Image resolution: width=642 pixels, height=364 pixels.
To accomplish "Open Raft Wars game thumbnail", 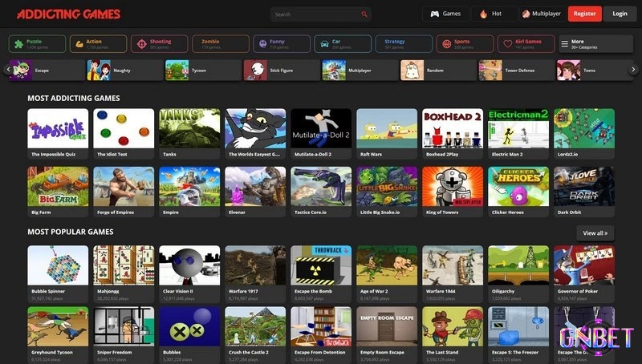I will tap(387, 128).
